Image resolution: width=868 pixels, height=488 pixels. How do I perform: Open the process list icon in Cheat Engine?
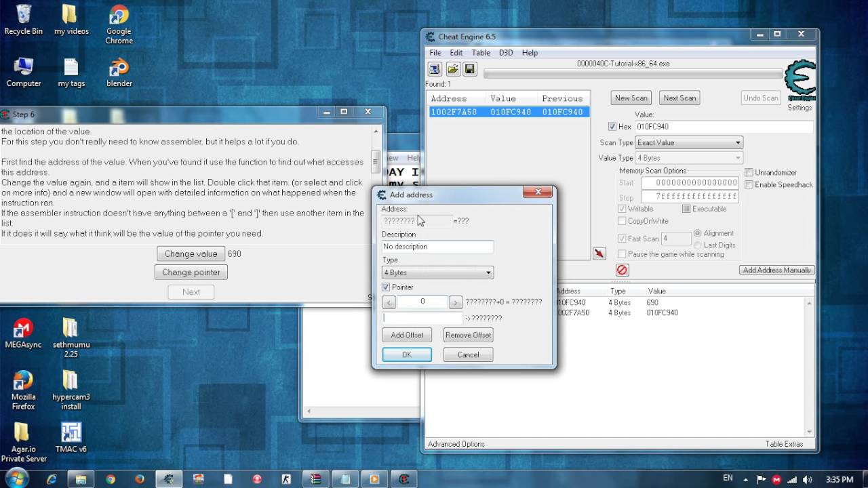pos(435,69)
